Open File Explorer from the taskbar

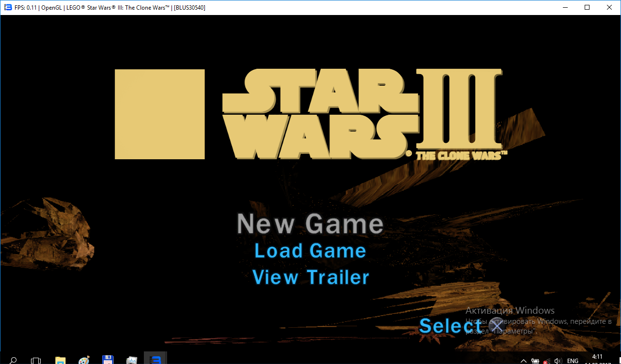click(60, 360)
